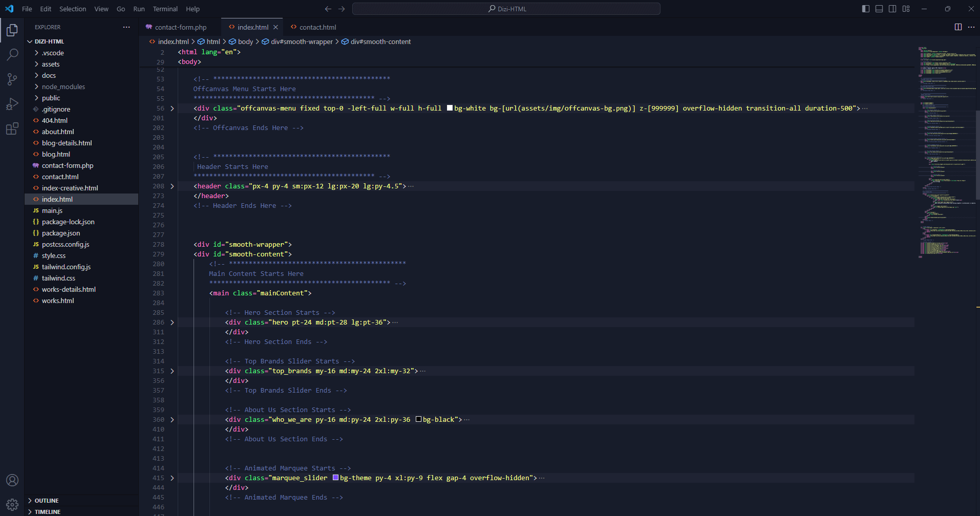The image size is (980, 516).
Task: Click the VS Code logo icon
Action: click(9, 9)
